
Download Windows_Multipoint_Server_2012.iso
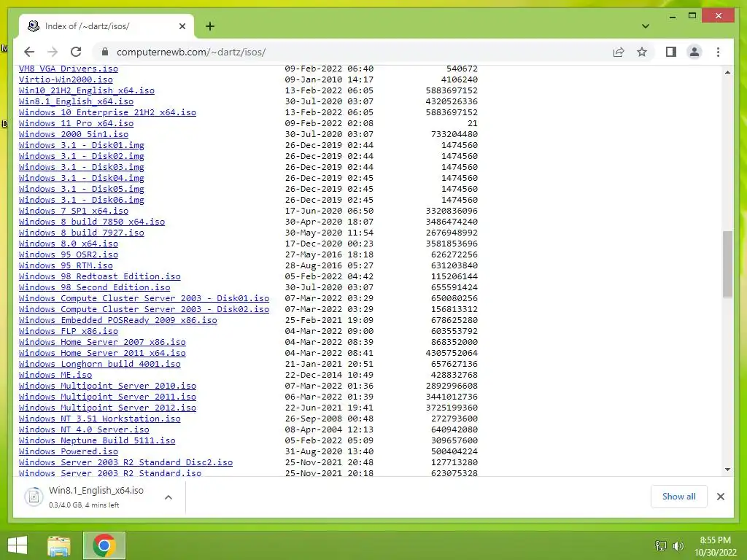(x=108, y=408)
